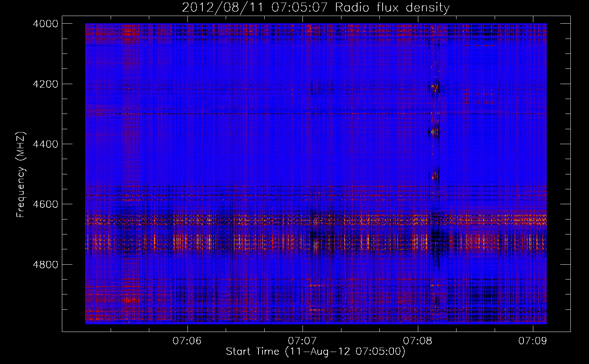Click the 07:07 time tick label
This screenshot has height=364, width=589.
(302, 341)
